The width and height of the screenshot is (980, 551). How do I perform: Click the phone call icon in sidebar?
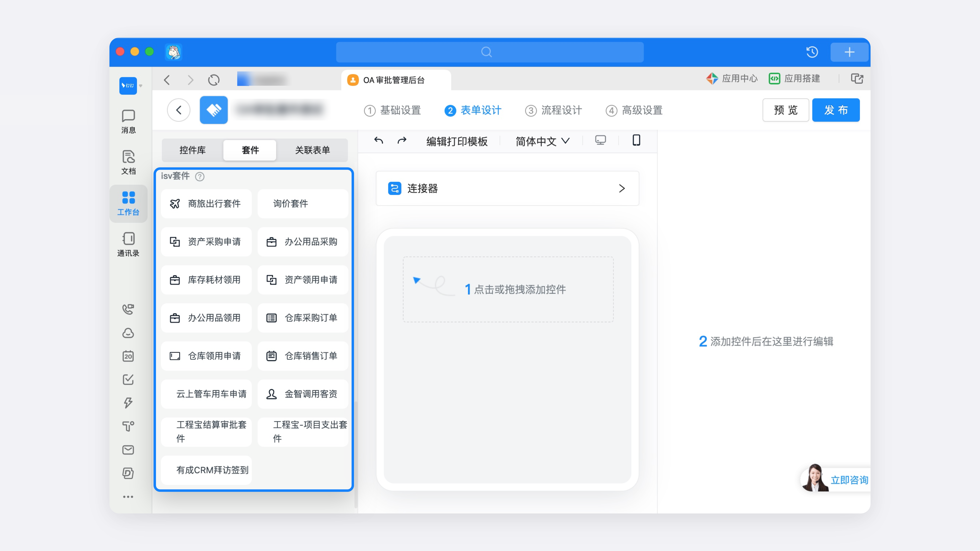[128, 309]
